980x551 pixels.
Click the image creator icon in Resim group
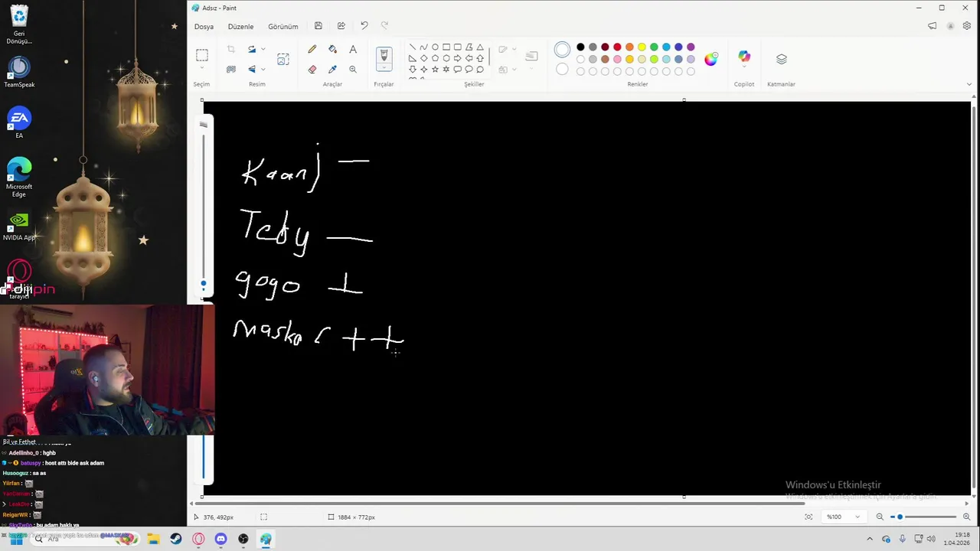point(283,59)
